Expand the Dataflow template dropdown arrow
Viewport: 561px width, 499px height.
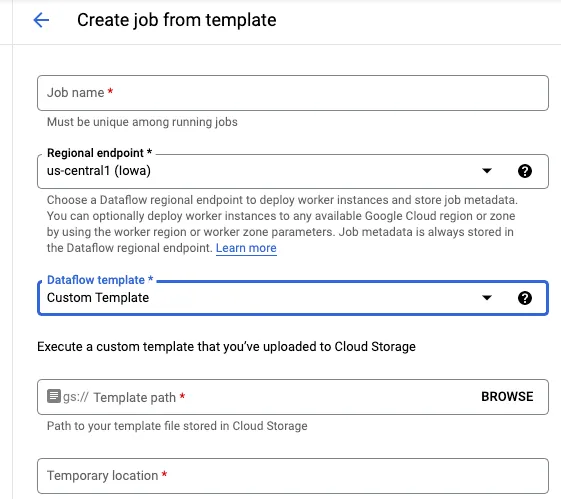(487, 298)
